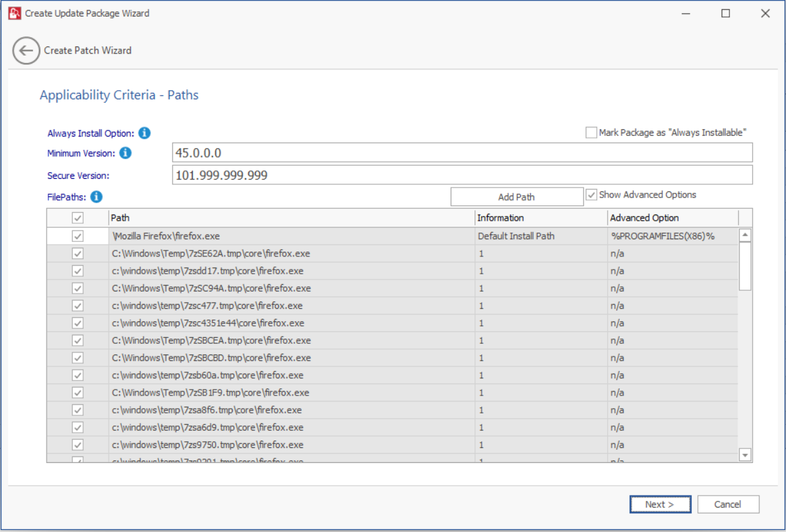Click the Applicability Criteria - Paths heading
The image size is (786, 532).
tap(119, 95)
